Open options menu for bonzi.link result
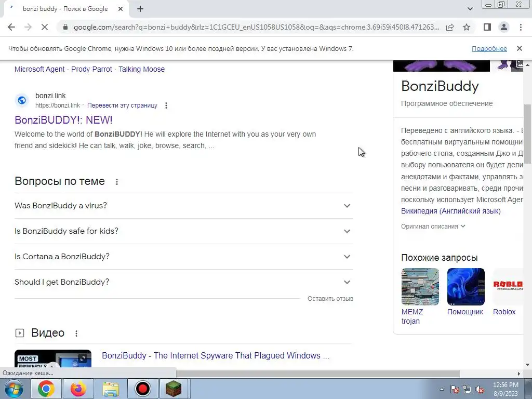 click(166, 105)
